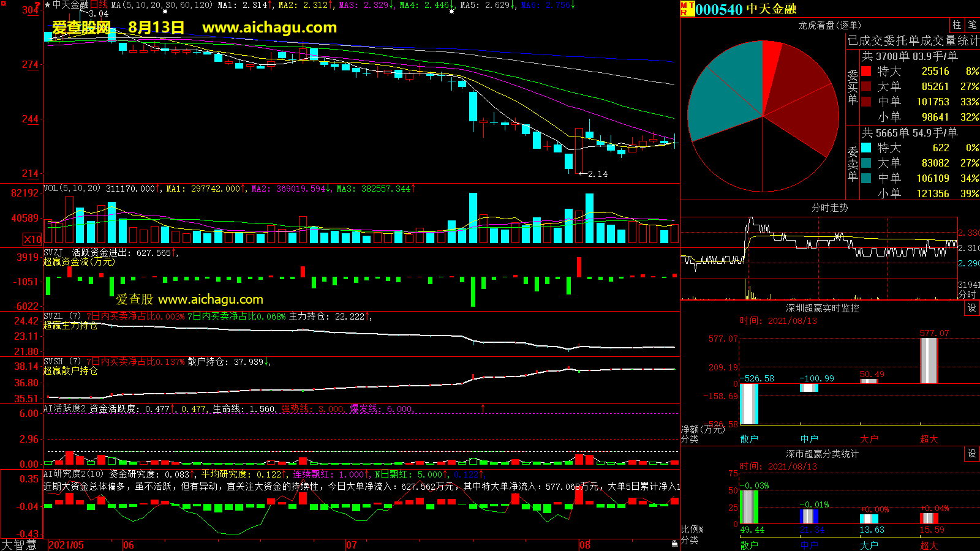Click the star icon before 中天金融 title
The image size is (980, 551).
48,5
